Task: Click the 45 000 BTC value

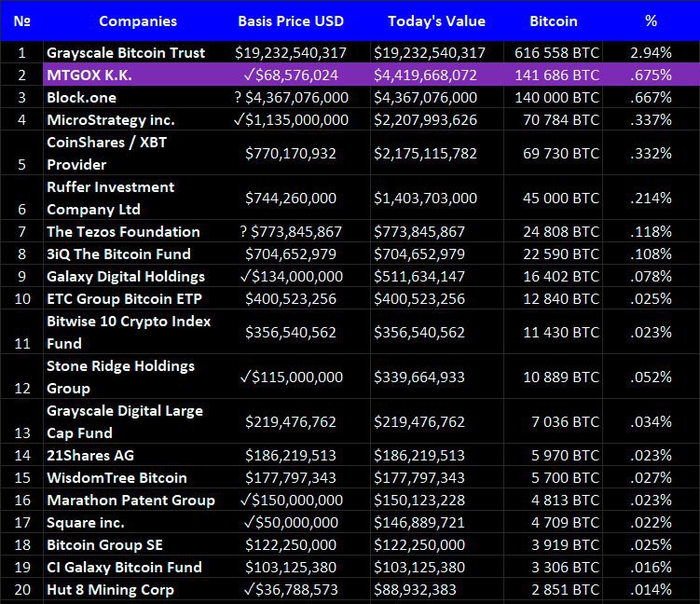Action: point(561,198)
